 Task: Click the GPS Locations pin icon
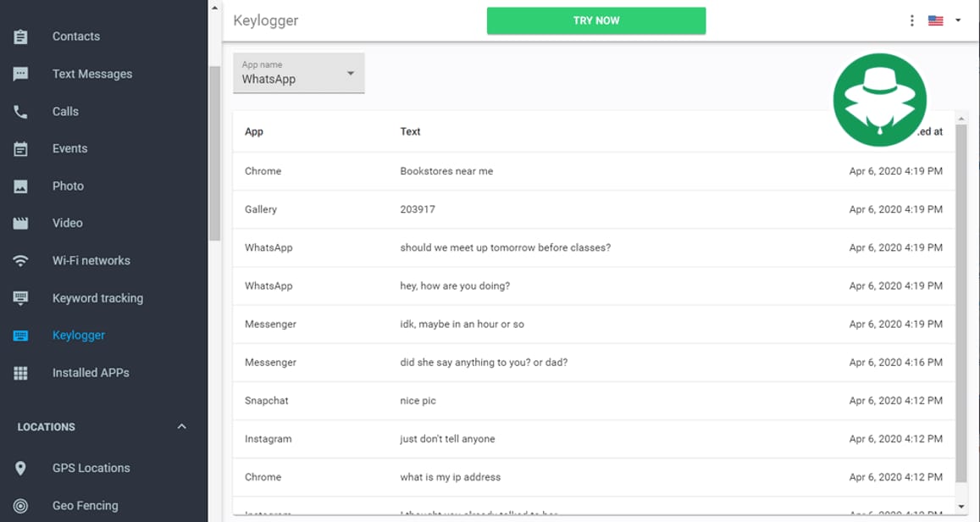pos(20,467)
